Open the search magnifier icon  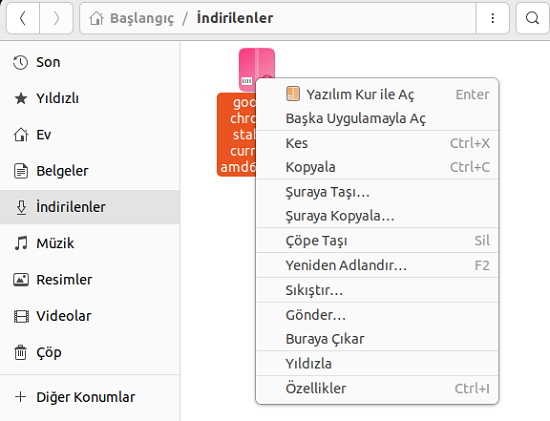click(x=532, y=18)
